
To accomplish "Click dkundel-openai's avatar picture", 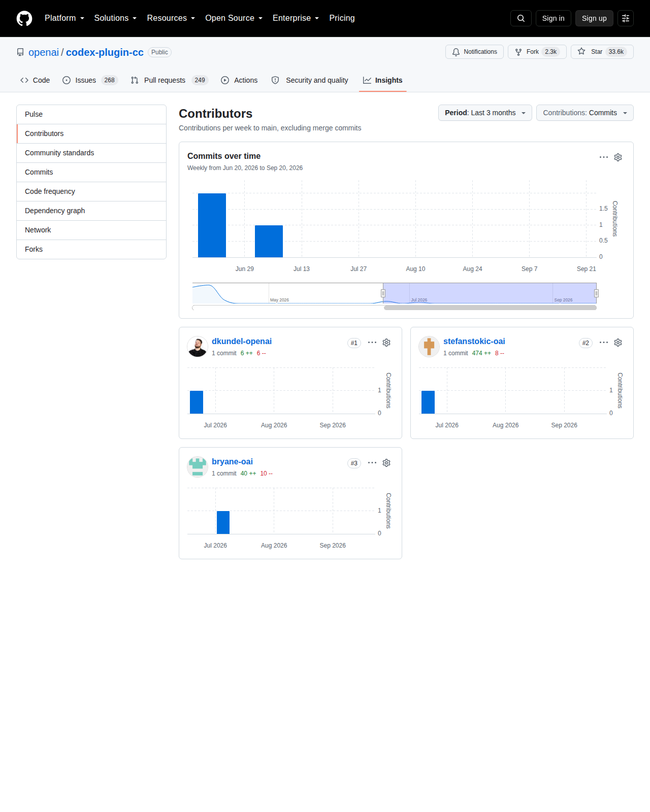I will [198, 347].
